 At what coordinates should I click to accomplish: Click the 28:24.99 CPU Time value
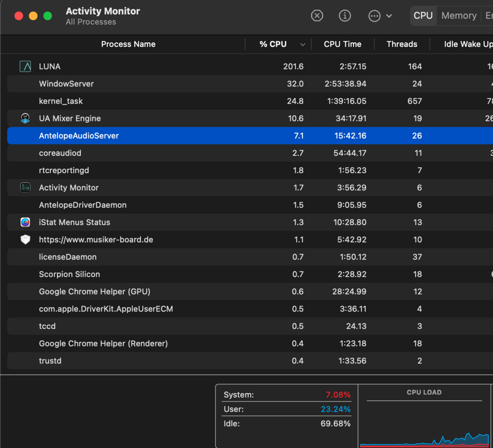[x=349, y=291]
